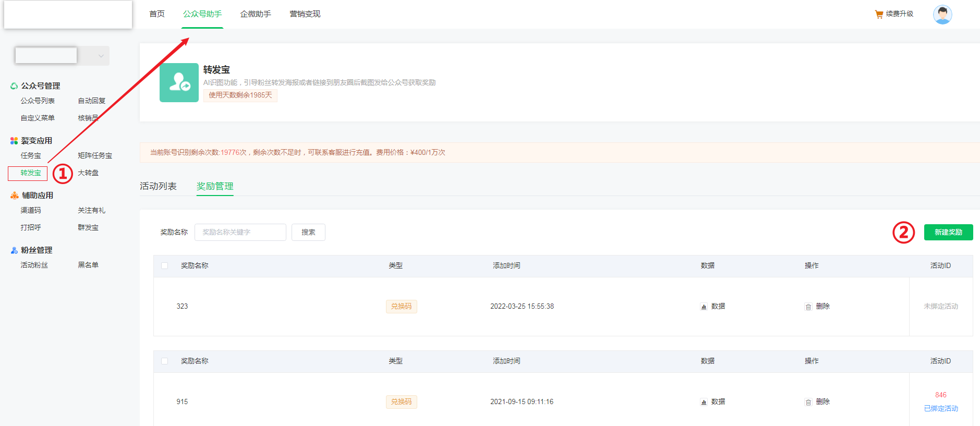
Task: Select 转发宝 in sidebar
Action: pos(31,173)
